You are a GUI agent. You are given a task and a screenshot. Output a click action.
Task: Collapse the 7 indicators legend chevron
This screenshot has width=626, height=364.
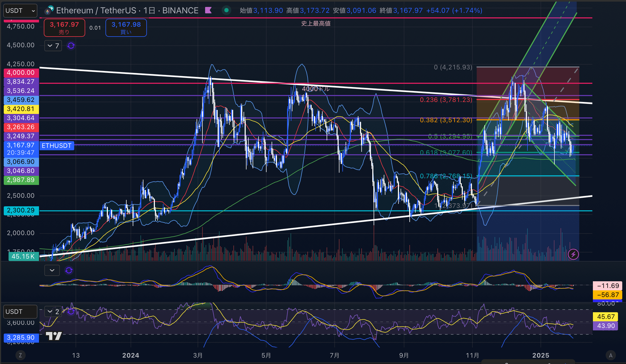(50, 46)
